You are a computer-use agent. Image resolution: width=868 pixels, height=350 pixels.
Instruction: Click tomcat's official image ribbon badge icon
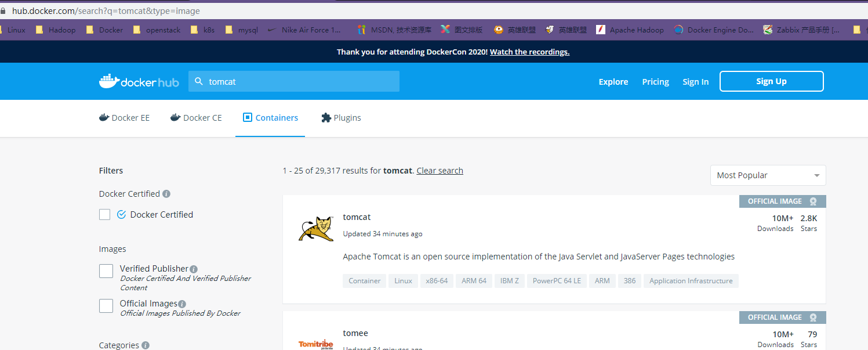[x=813, y=201]
